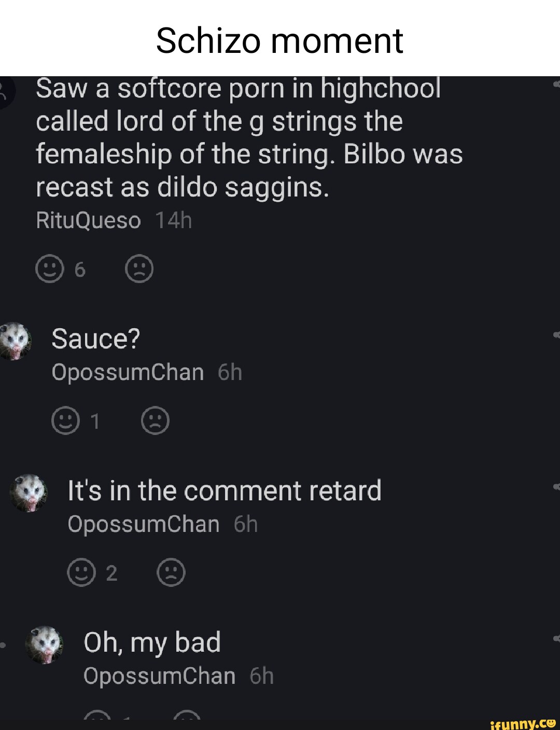Viewport: 560px width, 730px height.
Task: Open the opossum avatar beside "Oh, my bad"
Action: [x=46, y=643]
